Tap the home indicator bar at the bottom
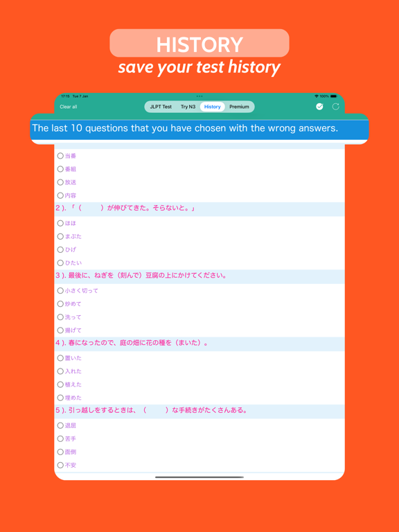 point(199,477)
